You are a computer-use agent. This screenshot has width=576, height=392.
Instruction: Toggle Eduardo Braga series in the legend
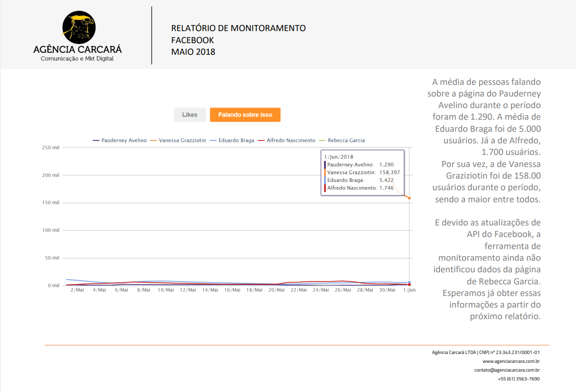232,140
